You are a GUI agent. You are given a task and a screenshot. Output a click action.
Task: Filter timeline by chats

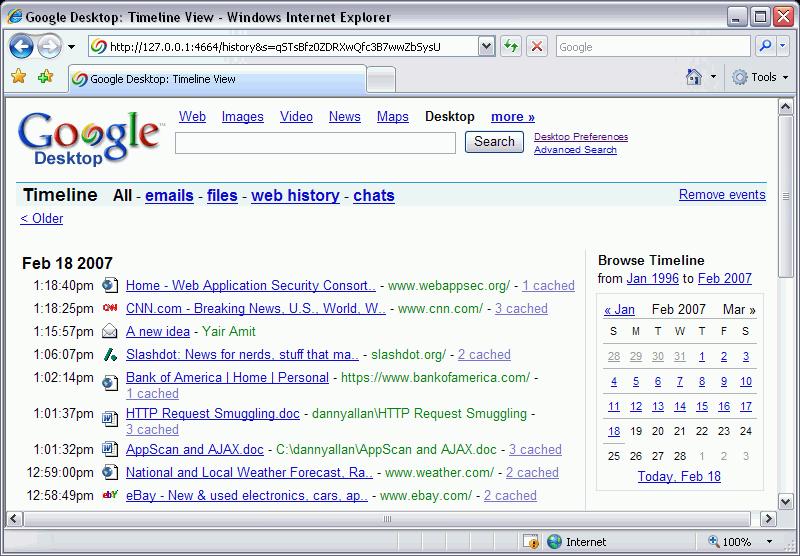(373, 195)
